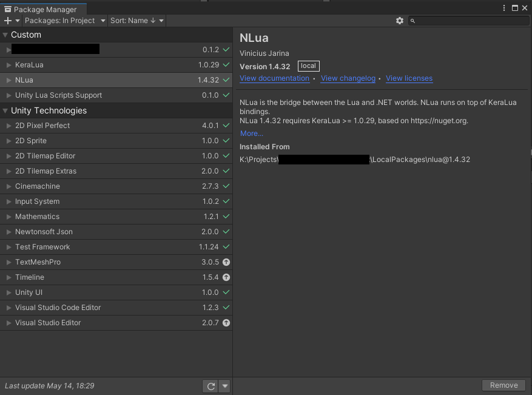Open the View documentation link for NLua
Image resolution: width=532 pixels, height=395 pixels.
274,78
